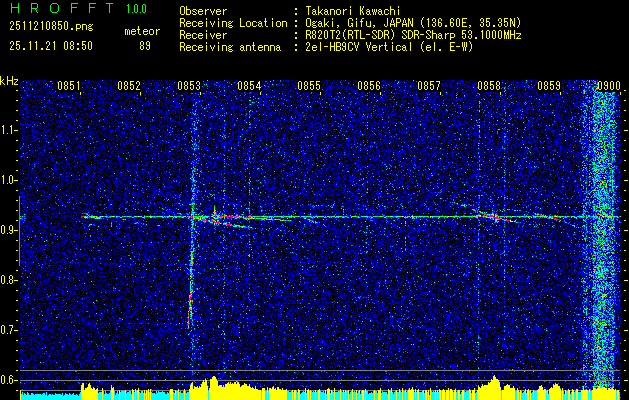
Task: Click the 0852 time marker
Action: tap(129, 86)
